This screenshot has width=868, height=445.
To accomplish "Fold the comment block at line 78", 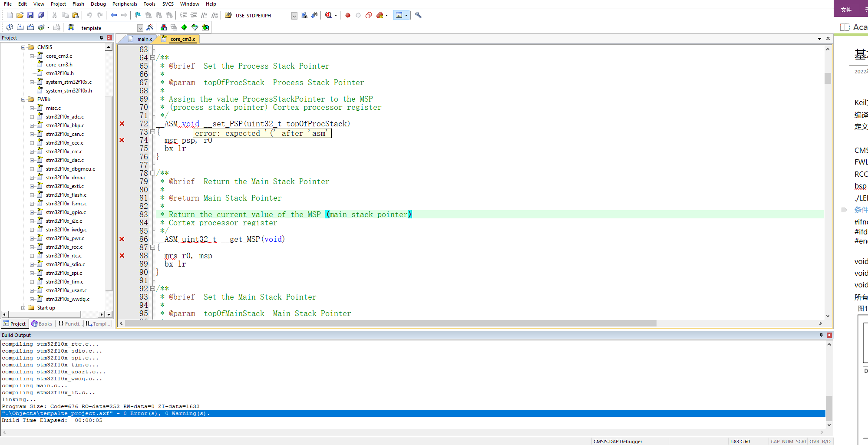I will [x=153, y=173].
